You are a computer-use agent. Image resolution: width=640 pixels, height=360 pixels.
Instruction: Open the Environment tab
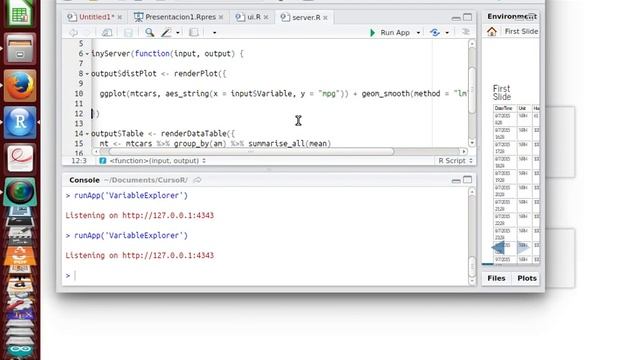tap(512, 16)
